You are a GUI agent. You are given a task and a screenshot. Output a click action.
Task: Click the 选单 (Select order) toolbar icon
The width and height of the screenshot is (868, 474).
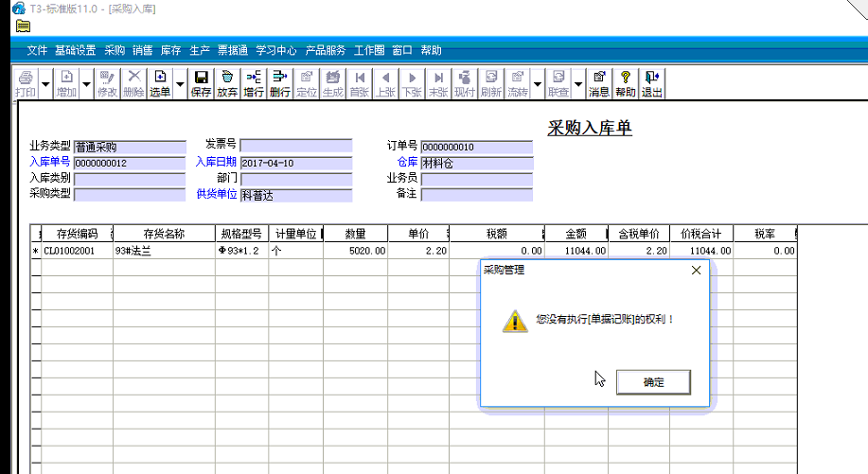coord(160,83)
